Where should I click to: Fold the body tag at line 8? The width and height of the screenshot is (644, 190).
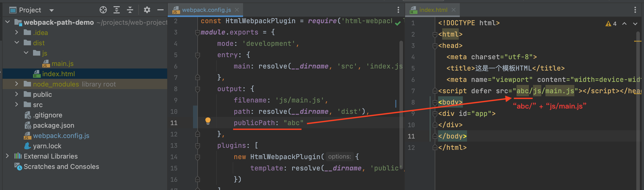click(x=435, y=102)
